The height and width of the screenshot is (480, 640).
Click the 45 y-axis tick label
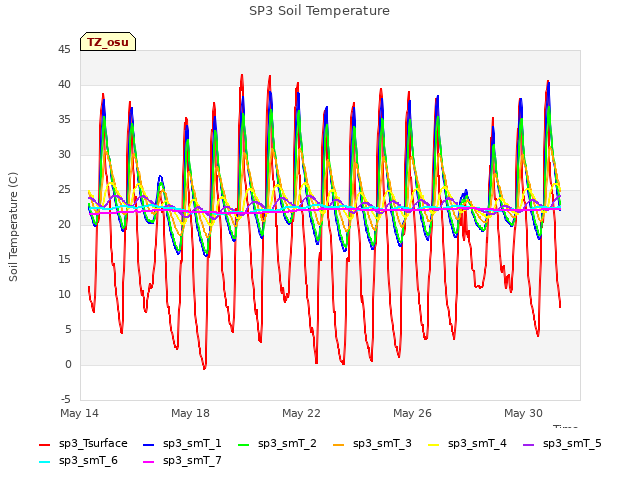click(64, 49)
